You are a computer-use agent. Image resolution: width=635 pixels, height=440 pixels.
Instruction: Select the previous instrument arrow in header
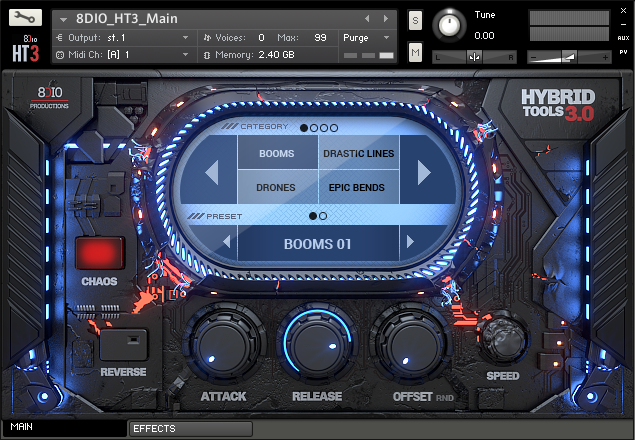coord(367,19)
